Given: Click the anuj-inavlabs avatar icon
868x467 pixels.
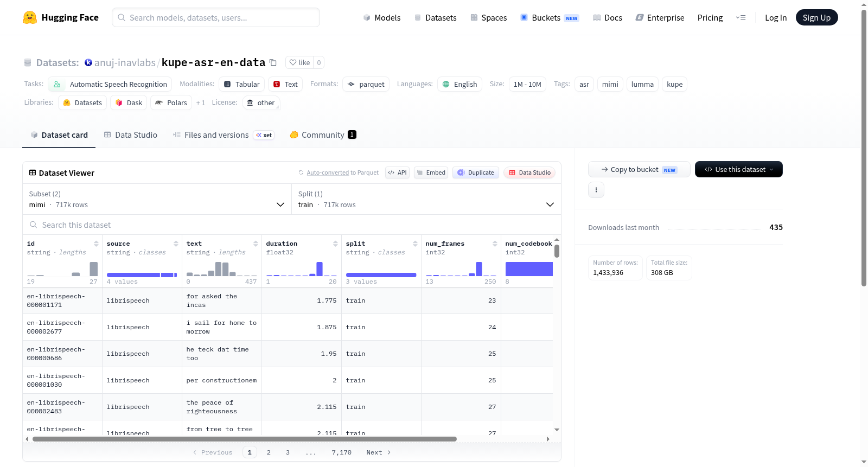Looking at the screenshot, I should (x=88, y=62).
